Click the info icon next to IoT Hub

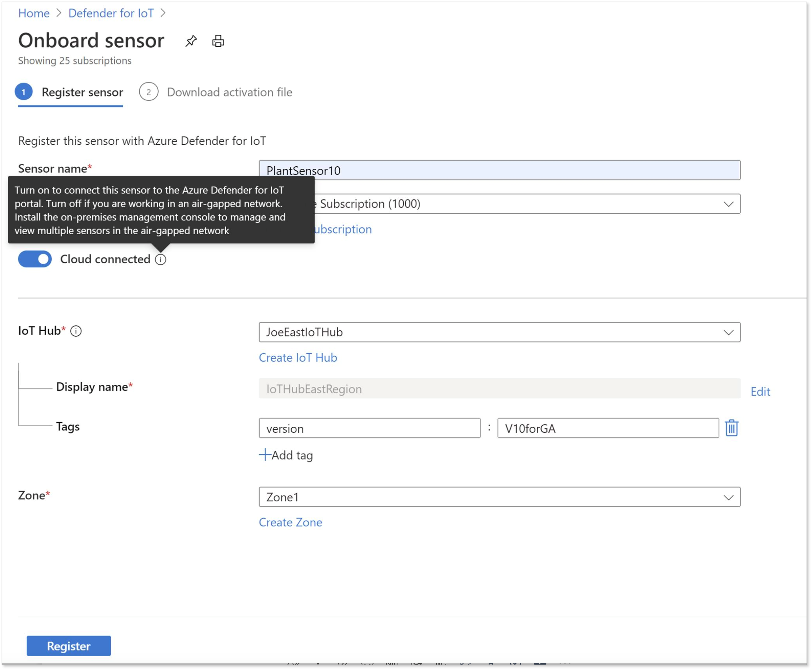click(76, 331)
